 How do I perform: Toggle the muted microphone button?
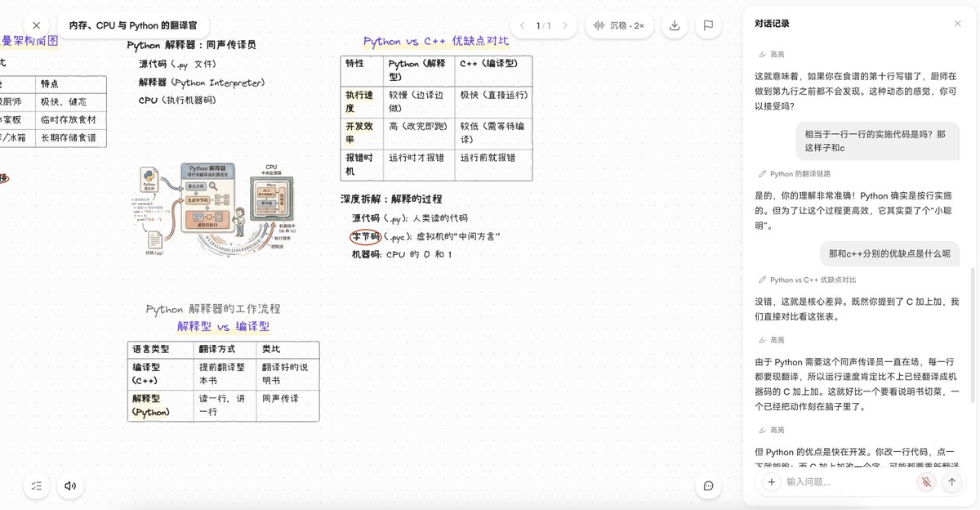pos(926,482)
